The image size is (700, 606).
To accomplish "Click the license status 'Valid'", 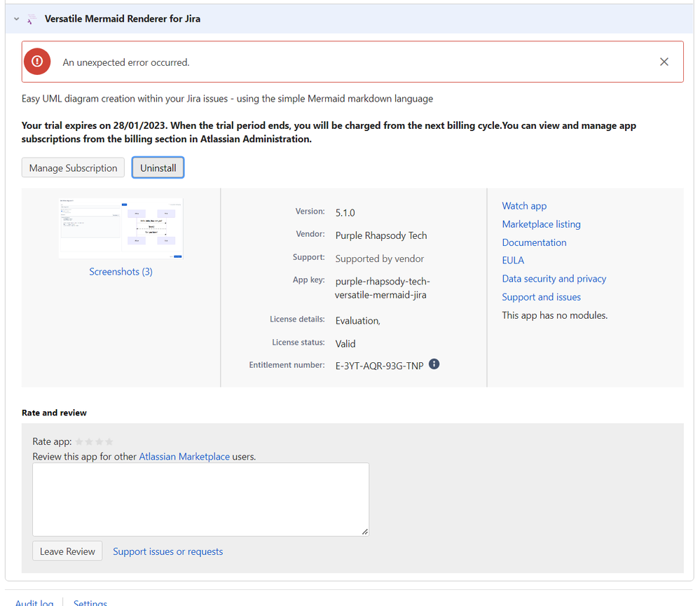I will tap(345, 343).
